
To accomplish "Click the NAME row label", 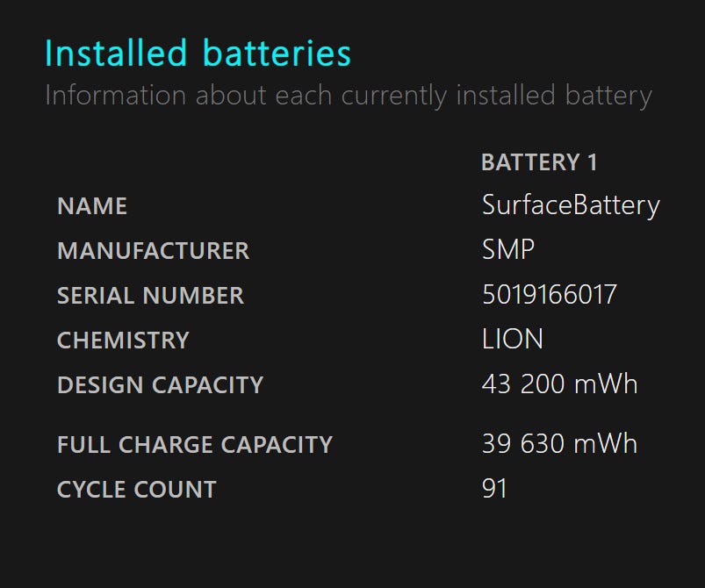I will [92, 206].
